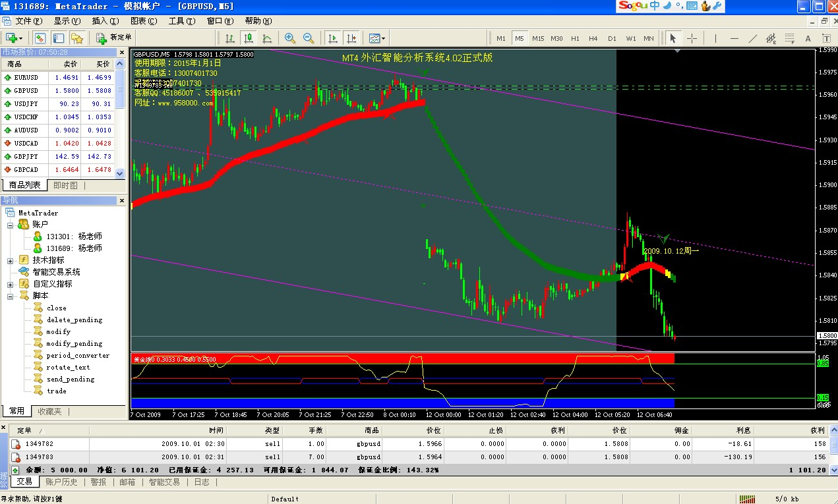Select the Fibonacci retracement tool
Viewport: 838px width, 504px height.
click(790, 38)
